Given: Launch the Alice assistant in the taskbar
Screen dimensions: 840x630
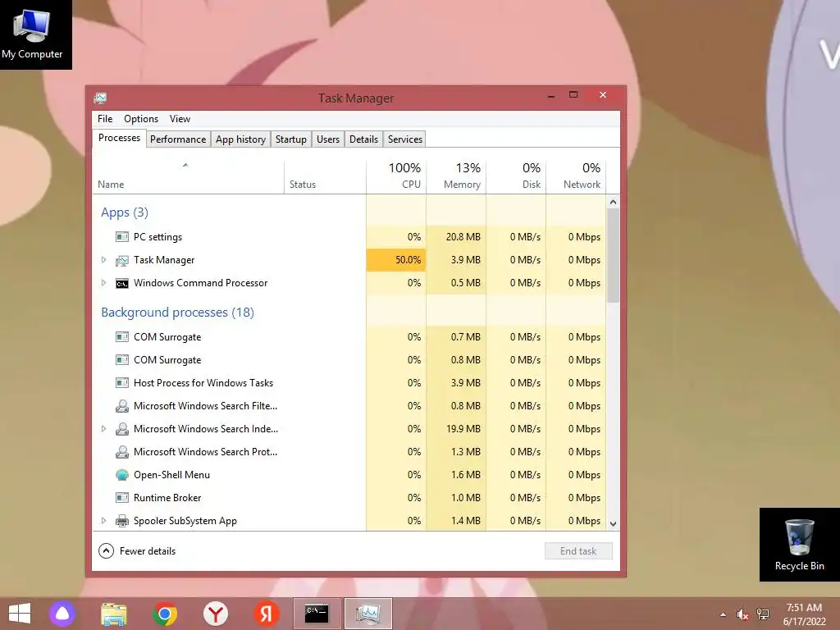Looking at the screenshot, I should click(62, 614).
